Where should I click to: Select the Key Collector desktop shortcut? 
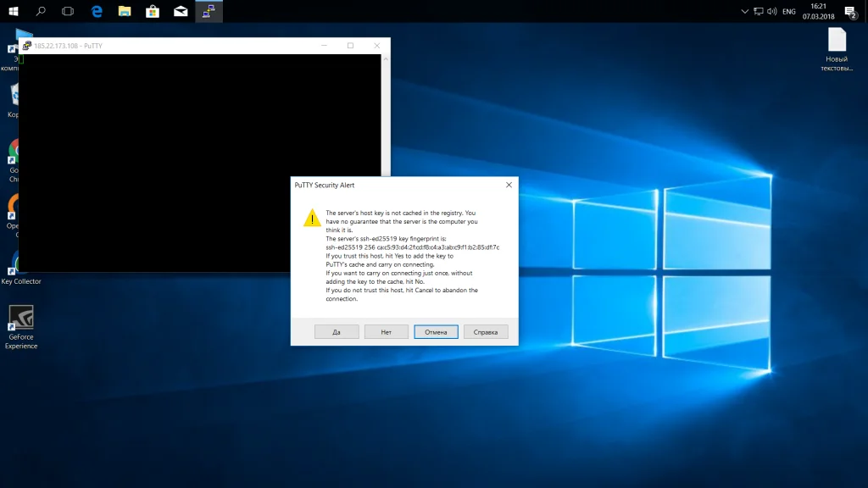(x=21, y=267)
